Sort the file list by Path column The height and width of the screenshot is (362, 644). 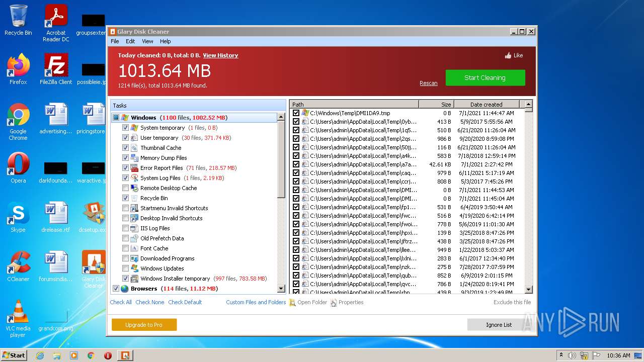point(354,105)
